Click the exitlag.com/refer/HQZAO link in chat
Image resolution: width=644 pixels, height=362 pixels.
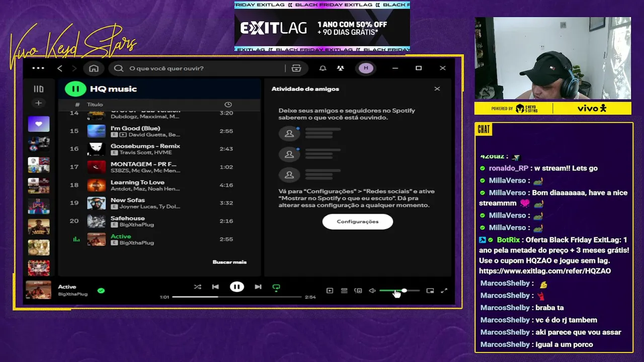pyautogui.click(x=545, y=271)
